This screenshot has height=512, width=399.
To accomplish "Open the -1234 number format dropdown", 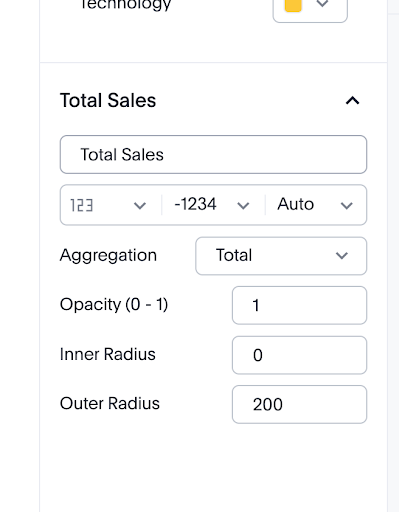I will pyautogui.click(x=213, y=205).
